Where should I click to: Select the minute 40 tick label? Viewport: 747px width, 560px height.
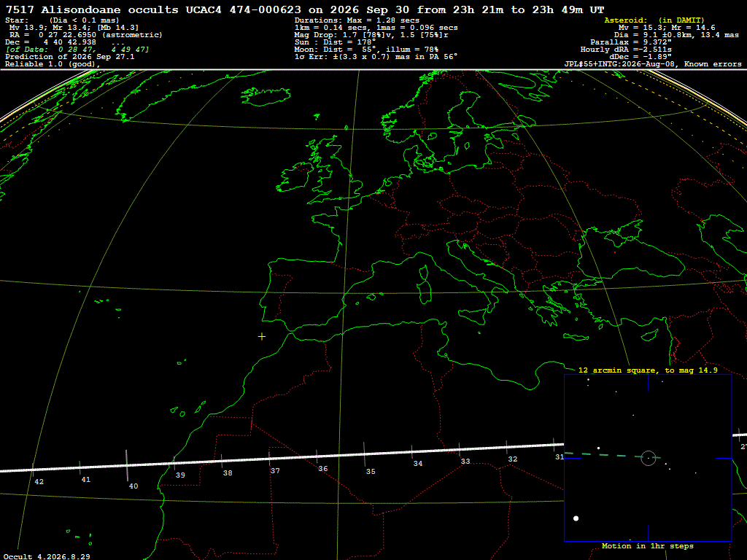click(133, 486)
